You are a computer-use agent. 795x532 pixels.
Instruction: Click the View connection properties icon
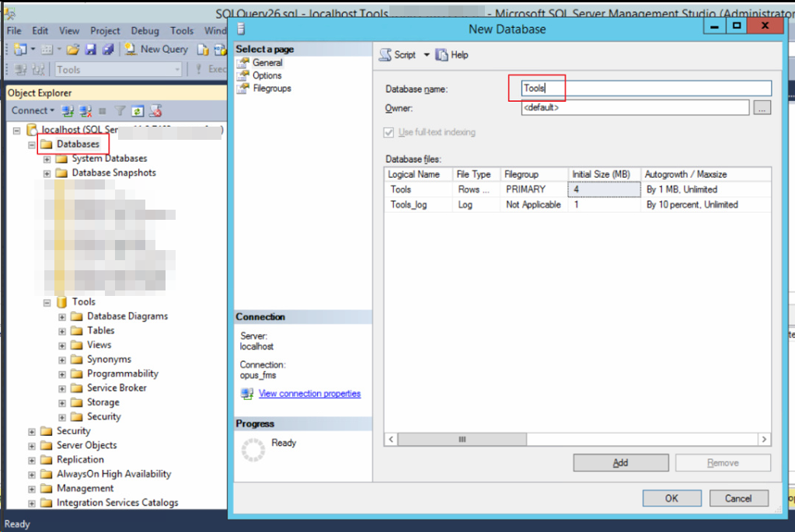coord(247,394)
